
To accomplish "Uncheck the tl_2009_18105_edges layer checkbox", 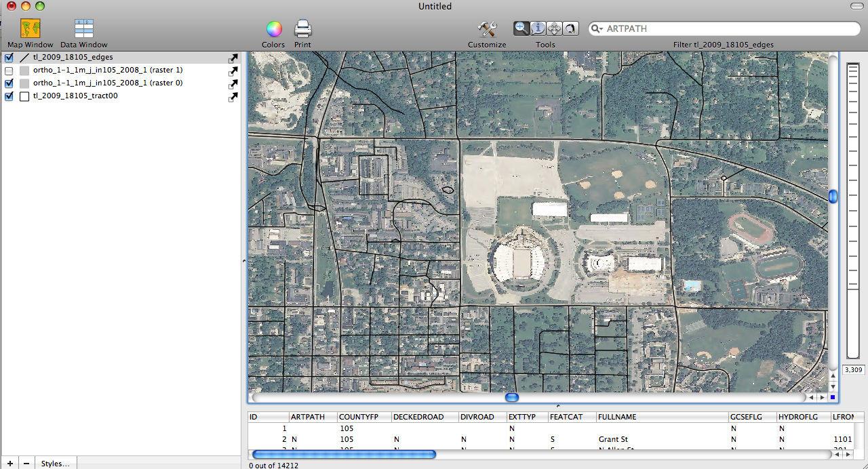I will coord(9,58).
